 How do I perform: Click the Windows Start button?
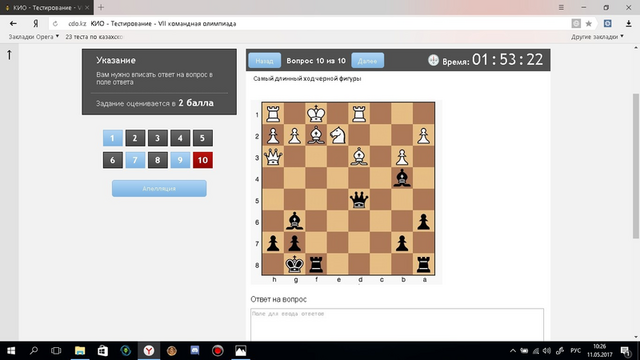11,351
